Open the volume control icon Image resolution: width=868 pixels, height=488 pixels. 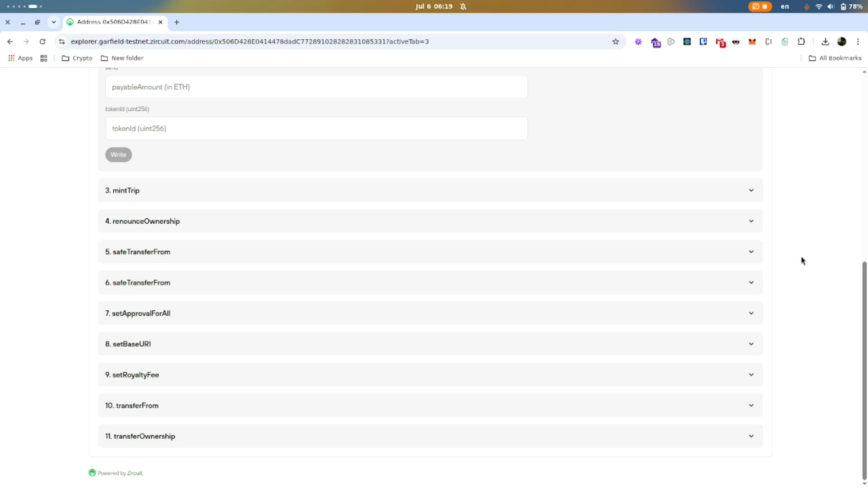click(x=830, y=6)
